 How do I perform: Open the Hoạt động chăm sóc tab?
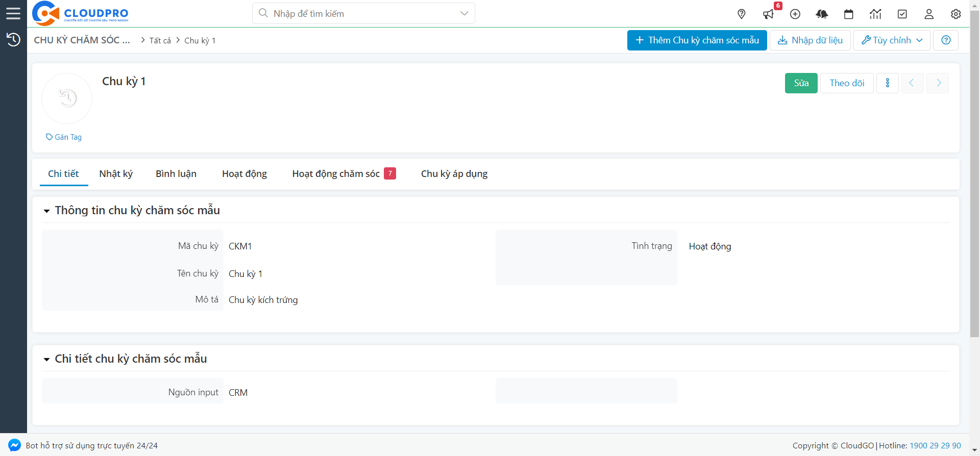tap(344, 174)
